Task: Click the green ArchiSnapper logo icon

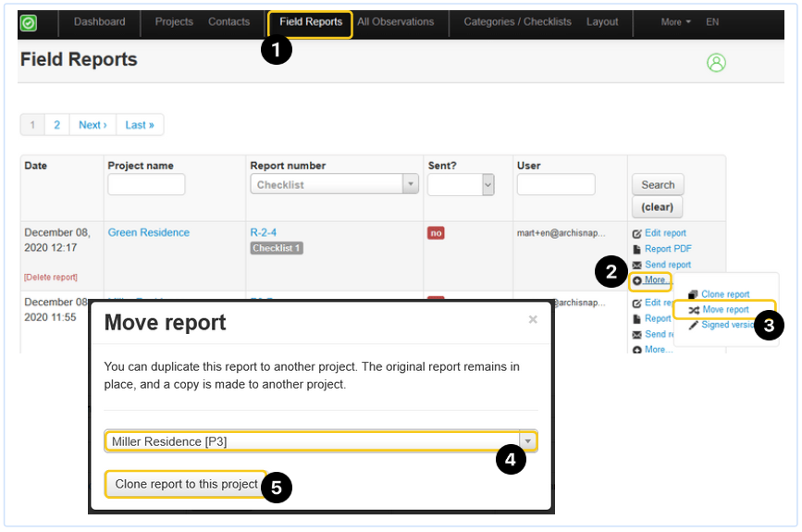Action: (x=29, y=23)
